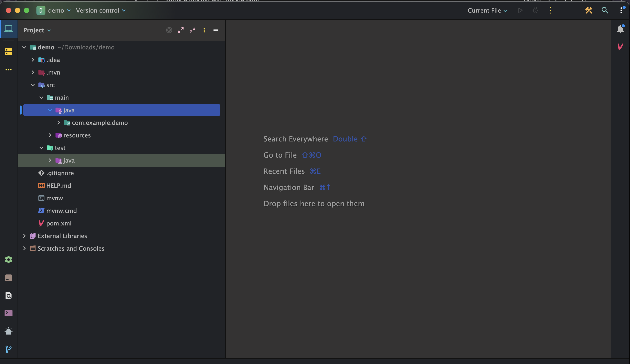Open the Current File run configuration dropdown
This screenshot has height=364, width=630.
pyautogui.click(x=487, y=10)
